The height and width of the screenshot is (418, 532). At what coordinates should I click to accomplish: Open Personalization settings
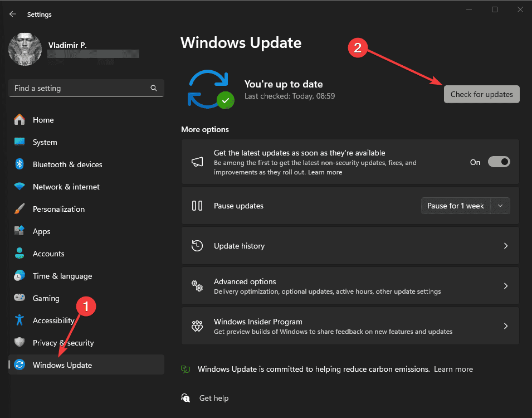pos(58,209)
